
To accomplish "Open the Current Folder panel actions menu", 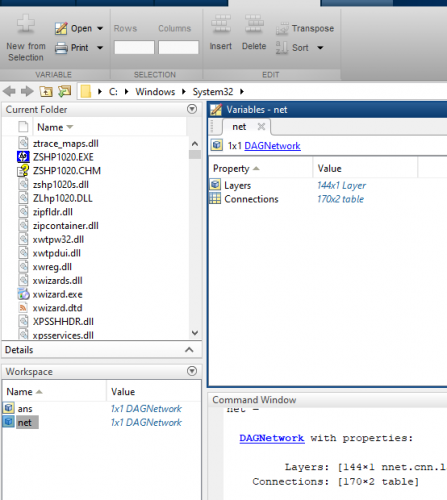I will 192,109.
